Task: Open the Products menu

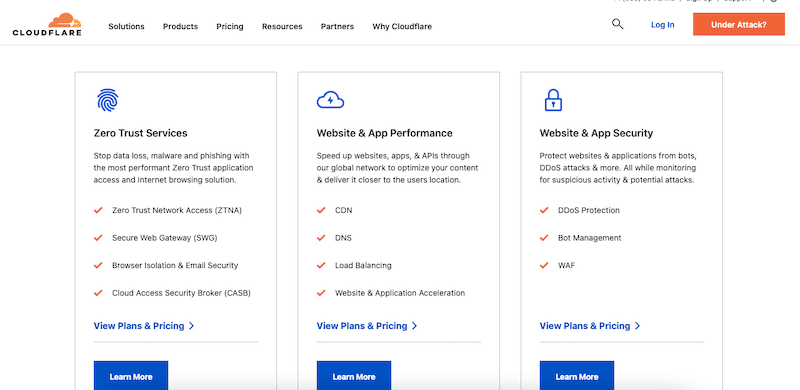Action: coord(181,27)
